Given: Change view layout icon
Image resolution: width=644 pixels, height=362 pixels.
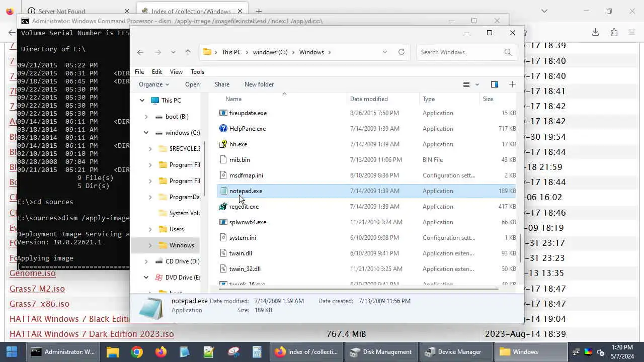Looking at the screenshot, I should tap(466, 84).
